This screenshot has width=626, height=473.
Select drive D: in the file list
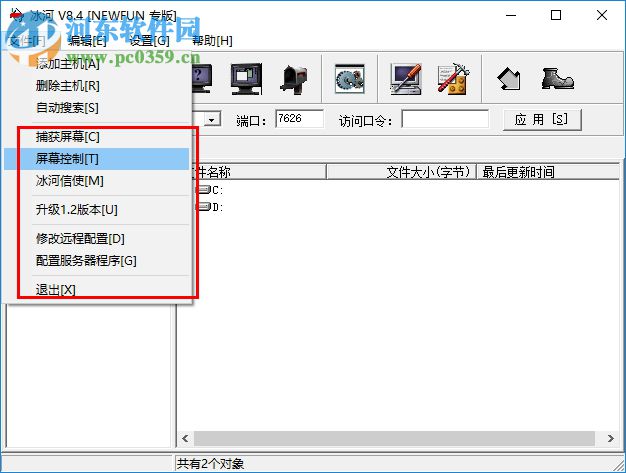pyautogui.click(x=211, y=207)
